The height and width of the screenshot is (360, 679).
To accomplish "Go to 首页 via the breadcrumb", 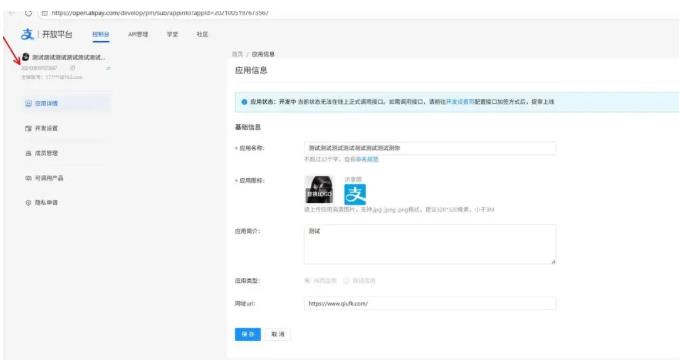I will [237, 54].
